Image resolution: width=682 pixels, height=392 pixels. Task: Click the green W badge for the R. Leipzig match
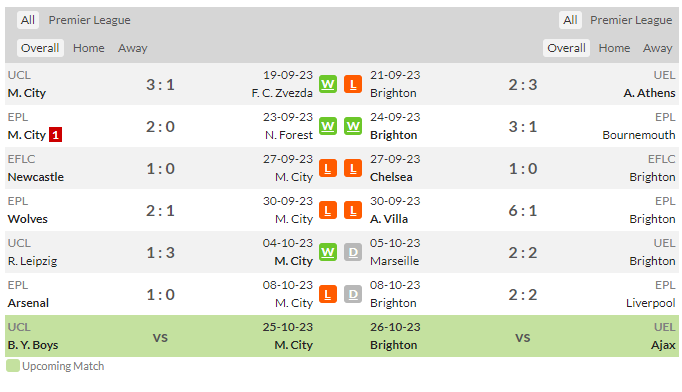pyautogui.click(x=328, y=252)
